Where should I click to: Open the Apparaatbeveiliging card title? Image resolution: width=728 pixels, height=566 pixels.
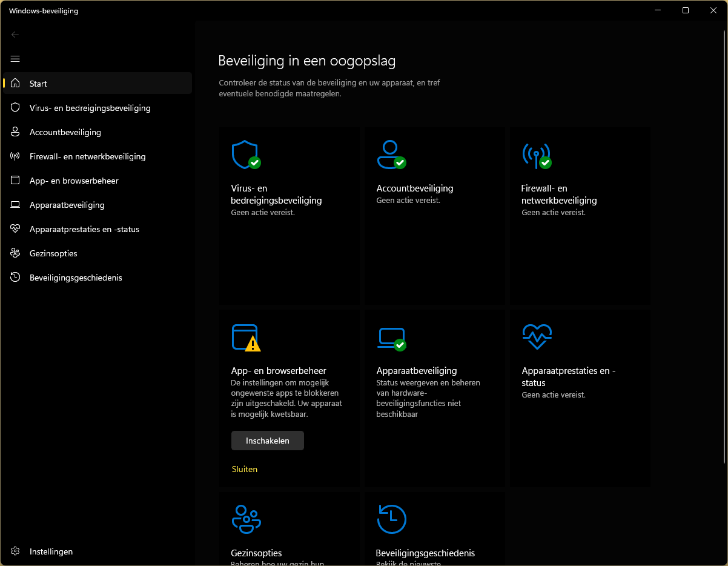tap(417, 371)
